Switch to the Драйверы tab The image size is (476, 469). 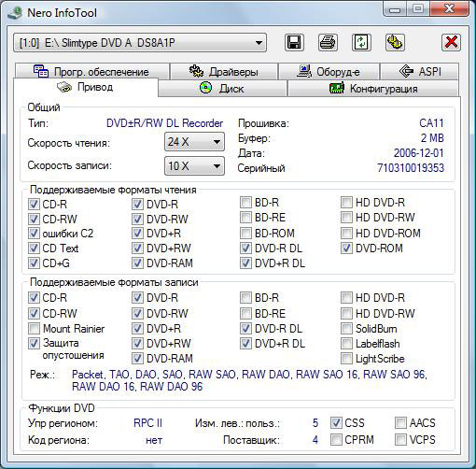pos(224,71)
